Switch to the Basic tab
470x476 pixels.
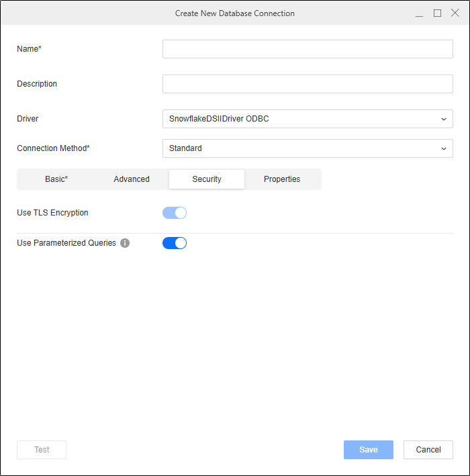coord(56,179)
